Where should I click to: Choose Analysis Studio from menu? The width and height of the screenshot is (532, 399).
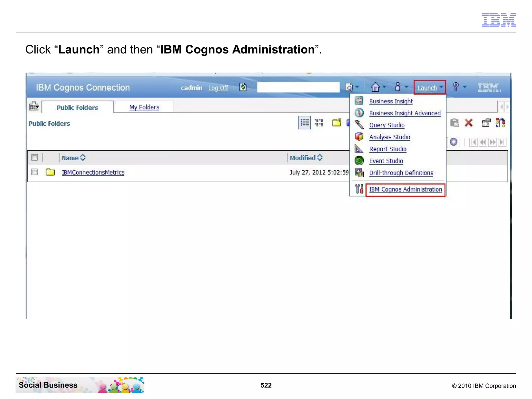pyautogui.click(x=390, y=137)
